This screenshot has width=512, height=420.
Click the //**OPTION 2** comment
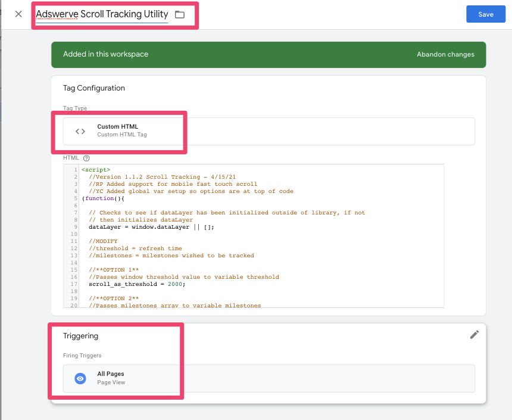tap(114, 298)
